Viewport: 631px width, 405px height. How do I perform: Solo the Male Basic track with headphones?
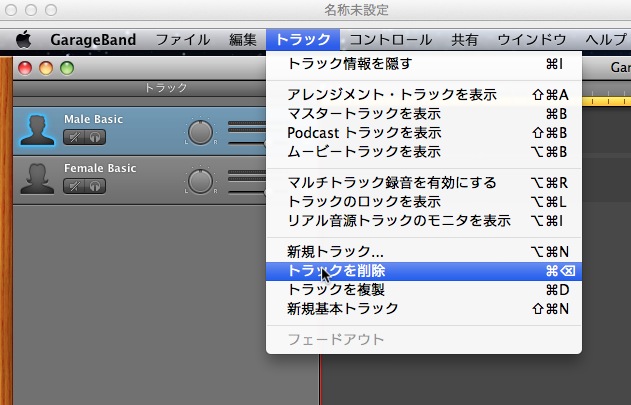click(96, 137)
